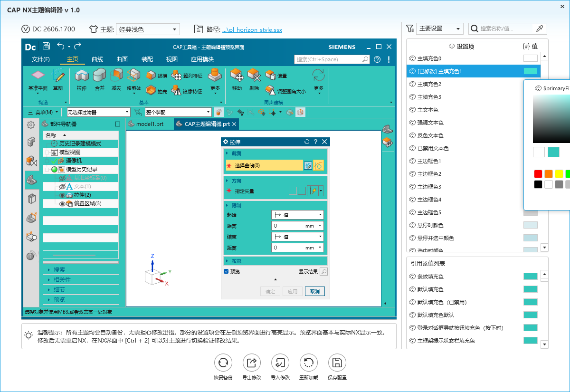Open the 结束 值 dropdown
The height and width of the screenshot is (392, 570).
coord(297,237)
